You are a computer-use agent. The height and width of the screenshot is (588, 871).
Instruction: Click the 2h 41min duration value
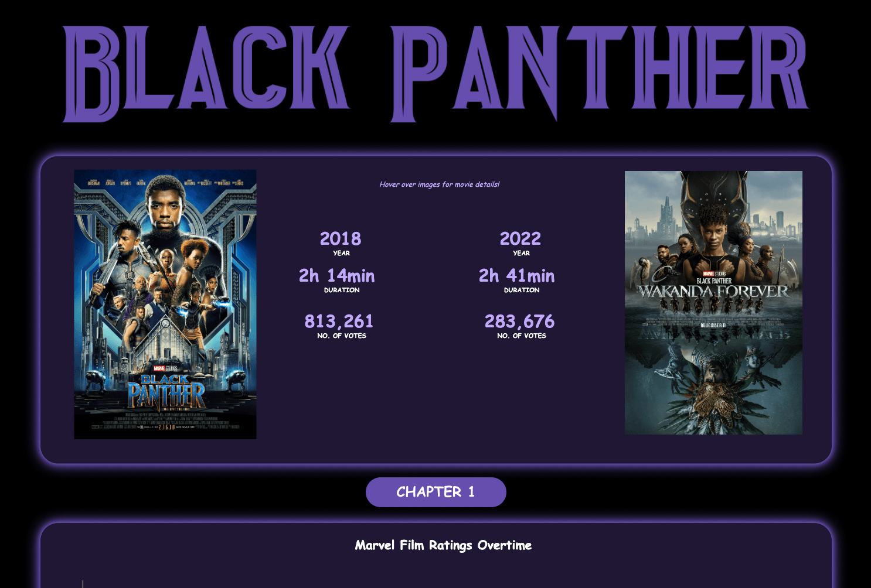[x=517, y=276]
